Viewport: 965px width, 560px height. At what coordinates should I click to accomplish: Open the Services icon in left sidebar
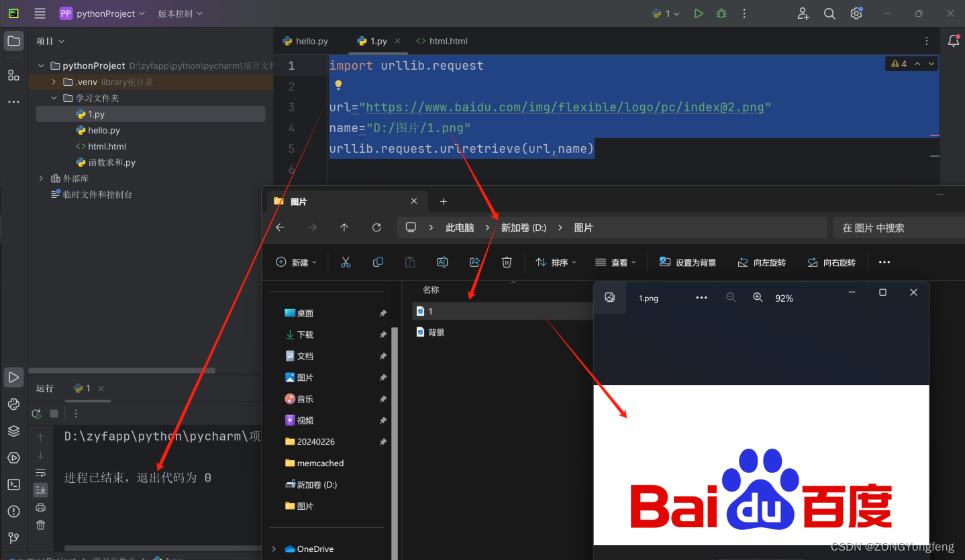[13, 457]
